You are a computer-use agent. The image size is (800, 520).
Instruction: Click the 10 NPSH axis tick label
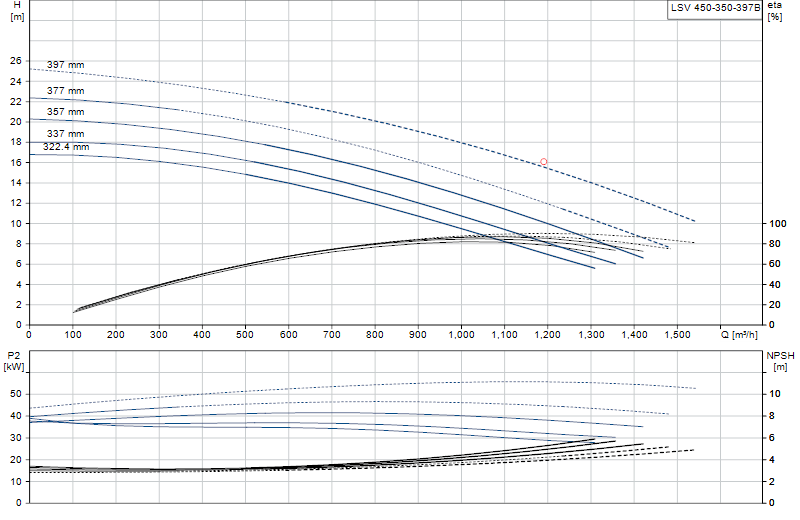click(x=774, y=394)
